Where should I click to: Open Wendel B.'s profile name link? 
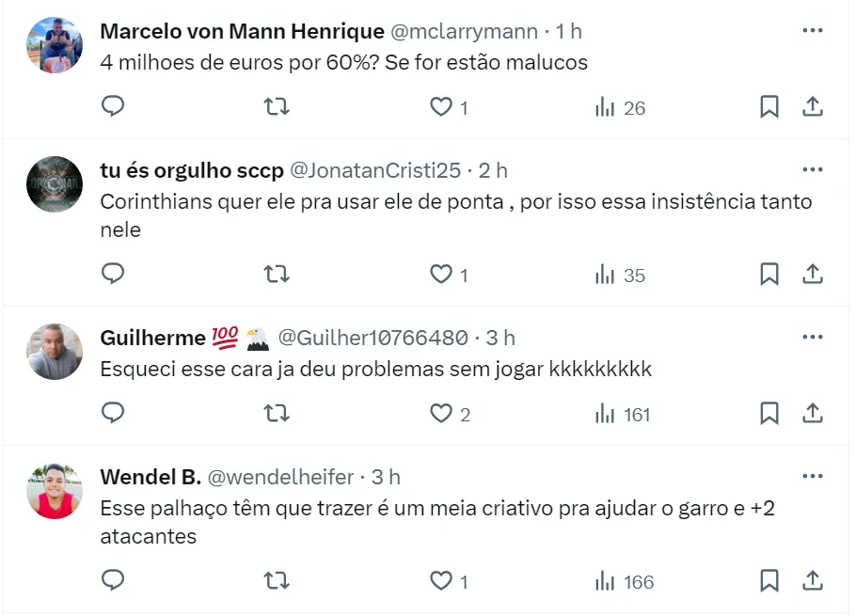[x=150, y=477]
